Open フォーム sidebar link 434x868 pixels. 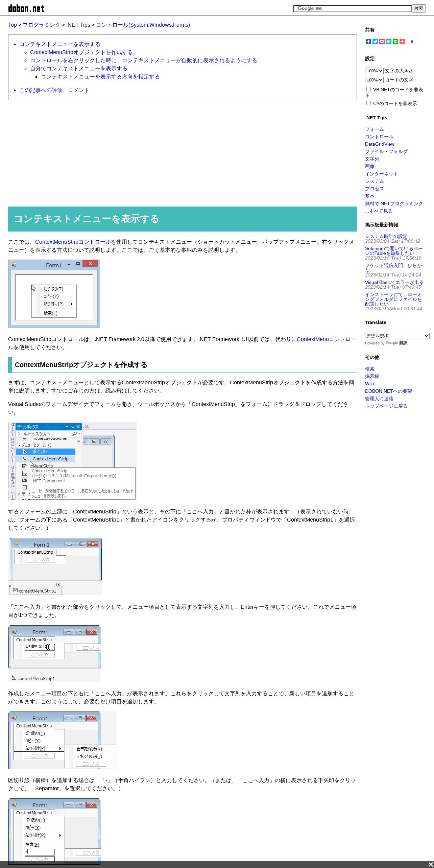374,129
